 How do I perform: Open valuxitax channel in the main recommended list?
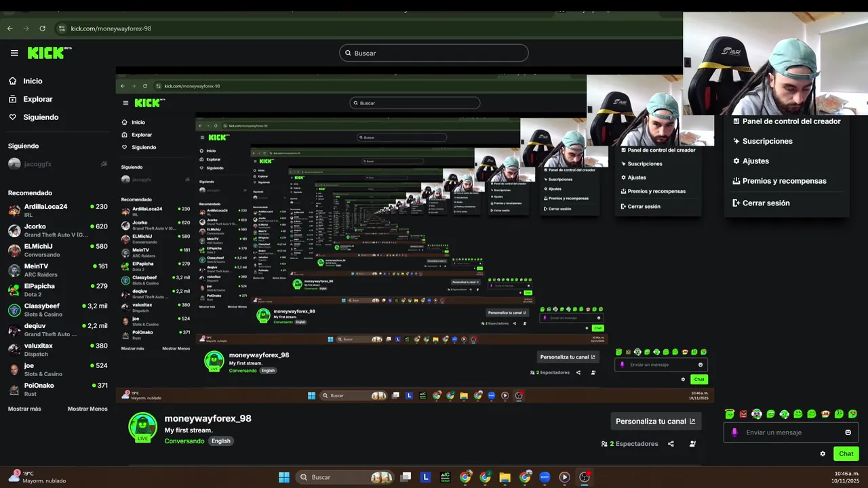pos(58,350)
